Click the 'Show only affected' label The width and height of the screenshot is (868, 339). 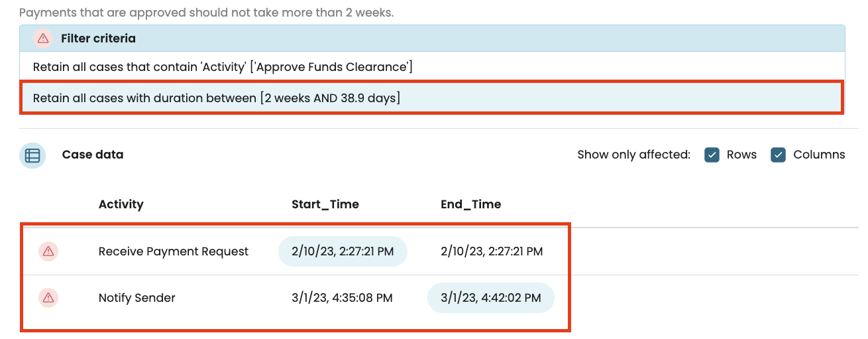coord(633,155)
